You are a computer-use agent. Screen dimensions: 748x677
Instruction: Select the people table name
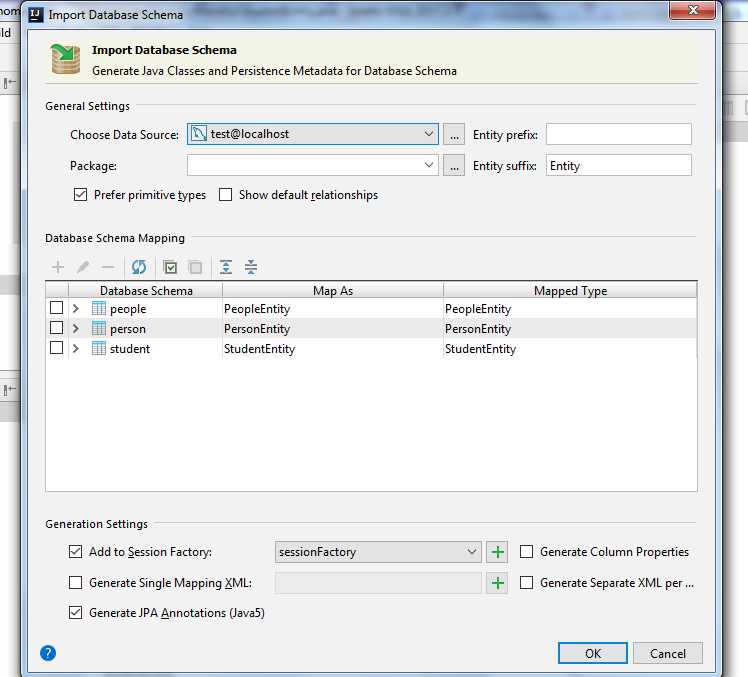(x=128, y=309)
